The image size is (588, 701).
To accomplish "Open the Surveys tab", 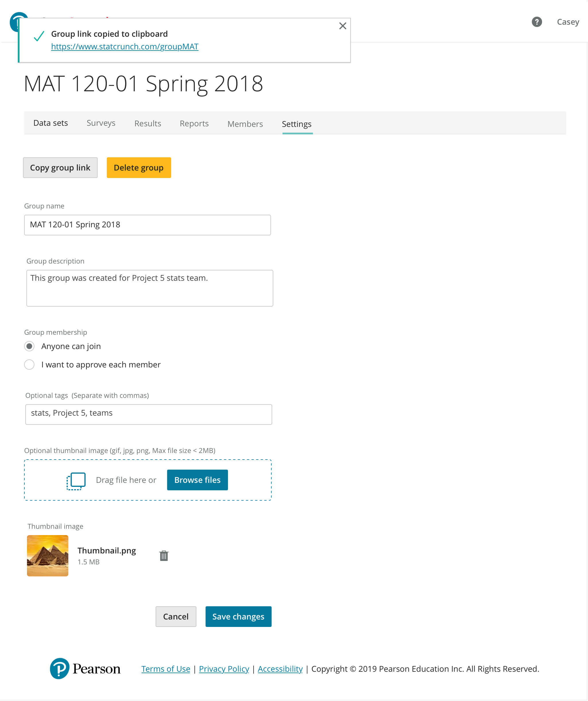I will (101, 123).
